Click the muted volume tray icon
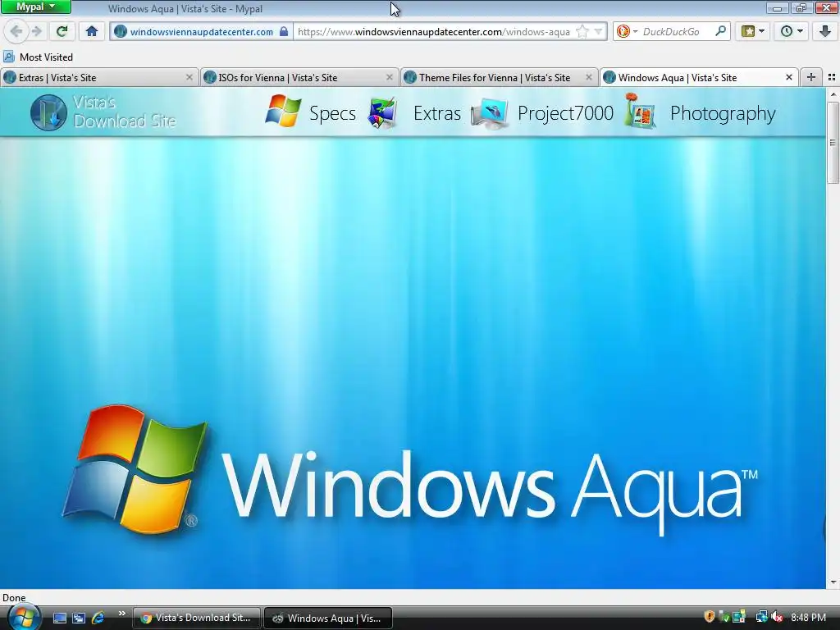The height and width of the screenshot is (630, 840). click(x=777, y=618)
